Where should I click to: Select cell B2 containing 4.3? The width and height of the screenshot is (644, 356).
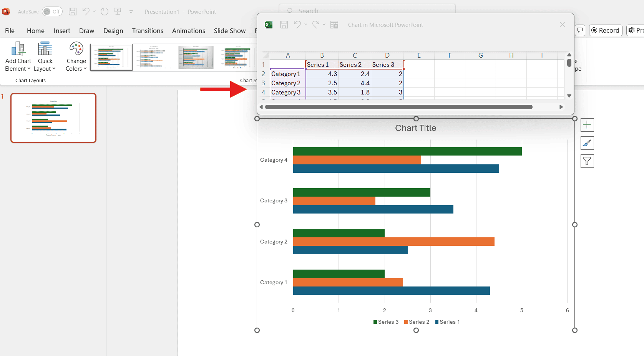click(x=322, y=74)
